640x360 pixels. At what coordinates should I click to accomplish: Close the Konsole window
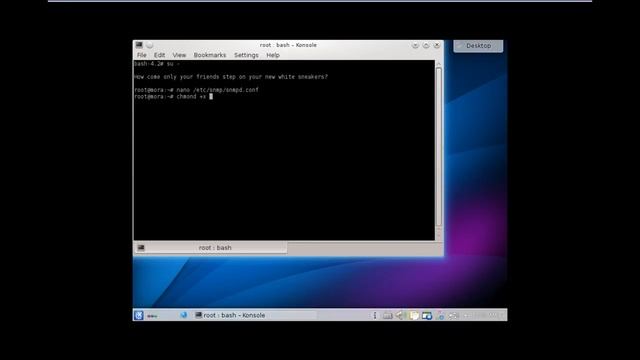click(x=437, y=45)
